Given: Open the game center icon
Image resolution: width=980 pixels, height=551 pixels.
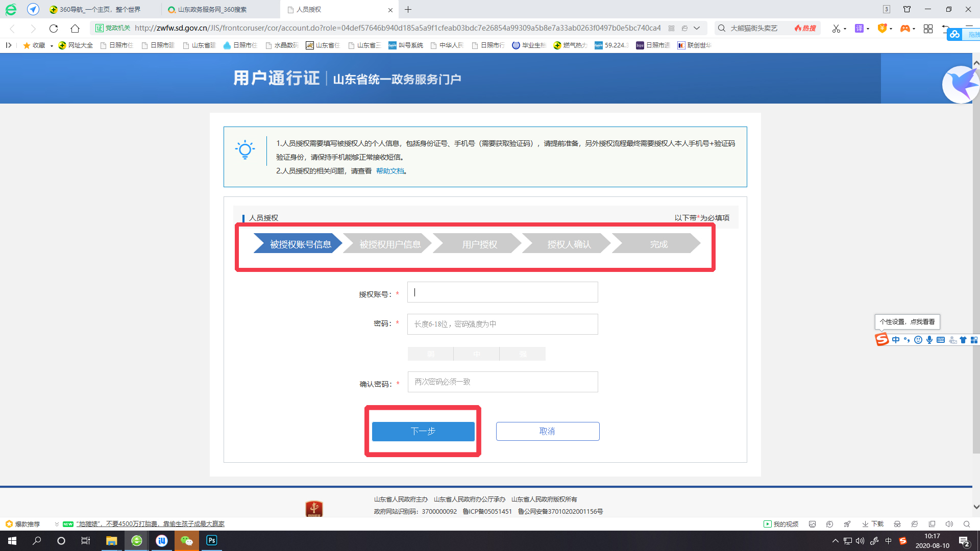Looking at the screenshot, I should (905, 29).
